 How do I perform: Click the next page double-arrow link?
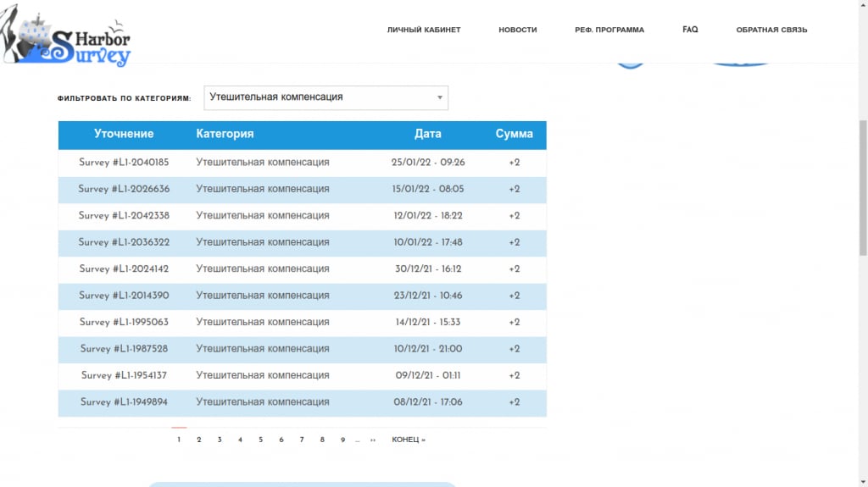tap(373, 440)
